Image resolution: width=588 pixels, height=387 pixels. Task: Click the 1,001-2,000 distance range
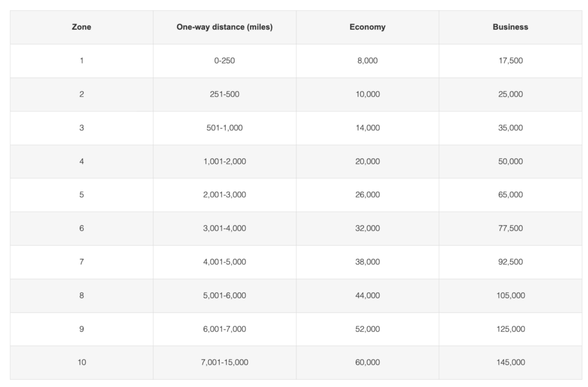point(224,161)
